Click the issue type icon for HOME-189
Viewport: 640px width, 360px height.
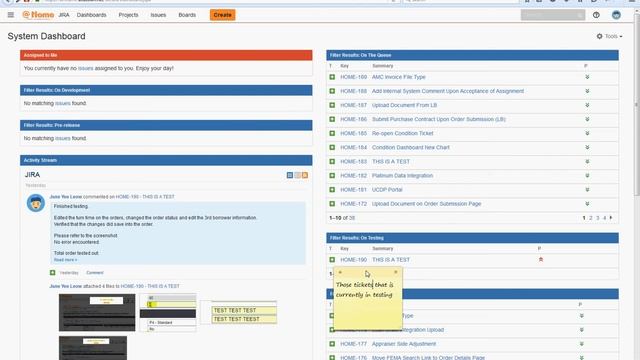pos(332,77)
